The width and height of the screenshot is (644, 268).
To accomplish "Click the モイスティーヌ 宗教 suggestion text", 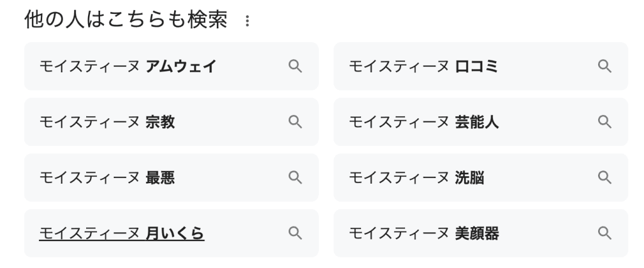I will (107, 122).
